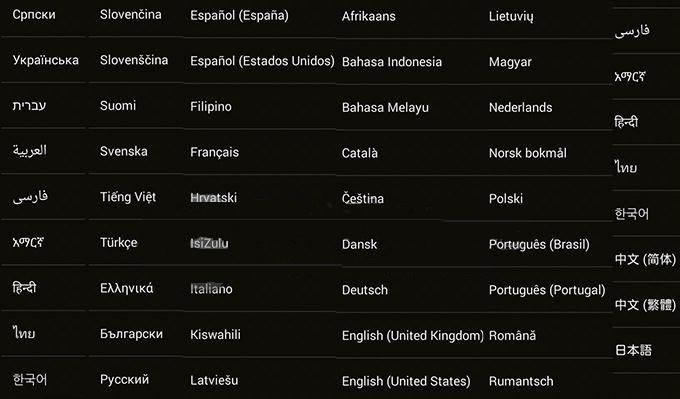Choose Norsk bokmål language
The width and height of the screenshot is (680, 399).
(x=528, y=153)
